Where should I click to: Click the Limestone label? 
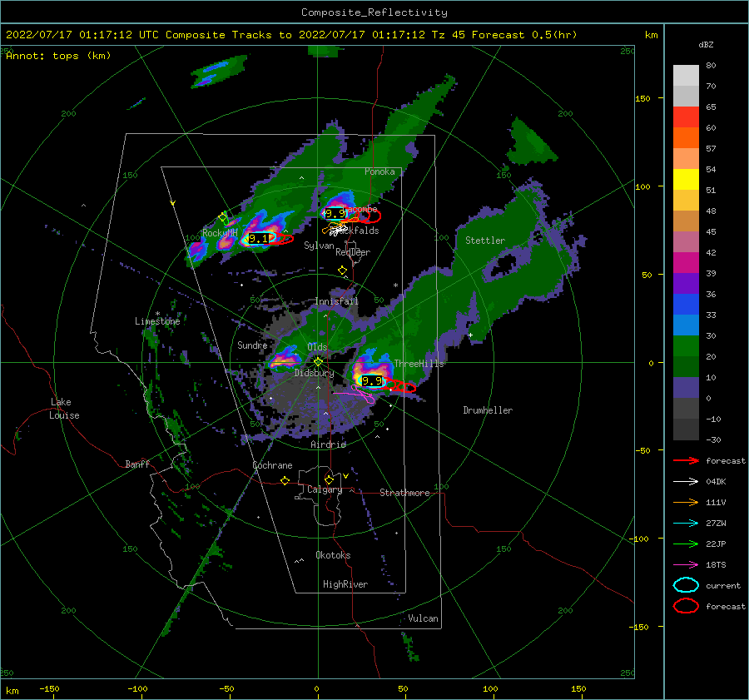pos(157,321)
